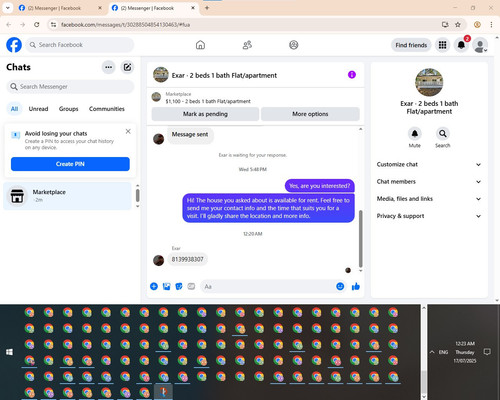Open the tab search dropdown arrow
Image resolution: width=500 pixels, height=400 pixels.
(8, 8)
